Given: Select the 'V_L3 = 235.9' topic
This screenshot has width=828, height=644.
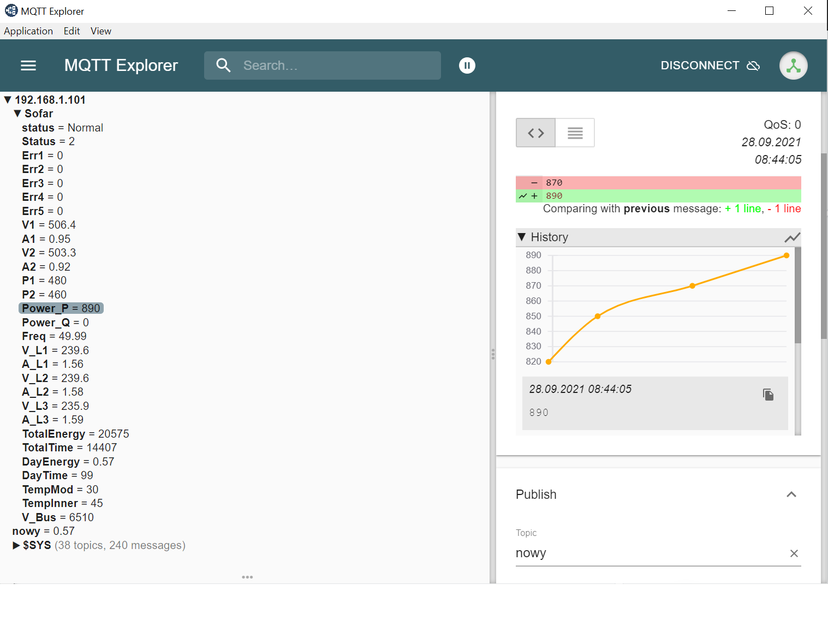Looking at the screenshot, I should tap(55, 406).
